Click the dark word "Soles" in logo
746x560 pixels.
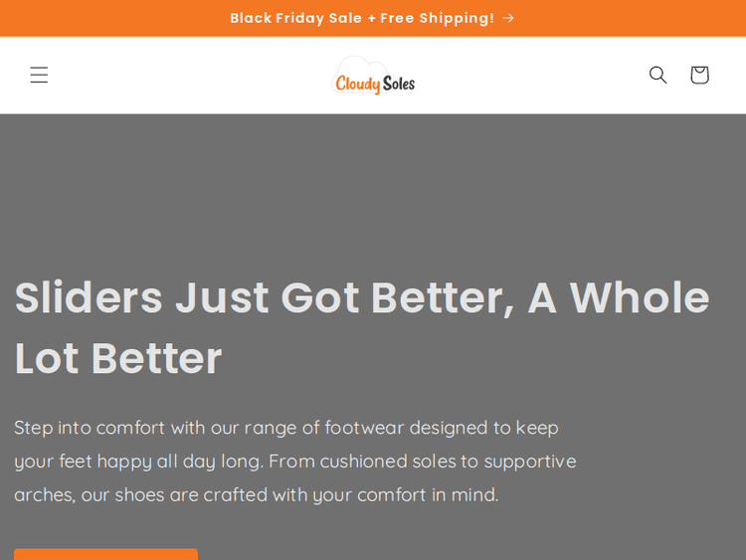tap(398, 84)
